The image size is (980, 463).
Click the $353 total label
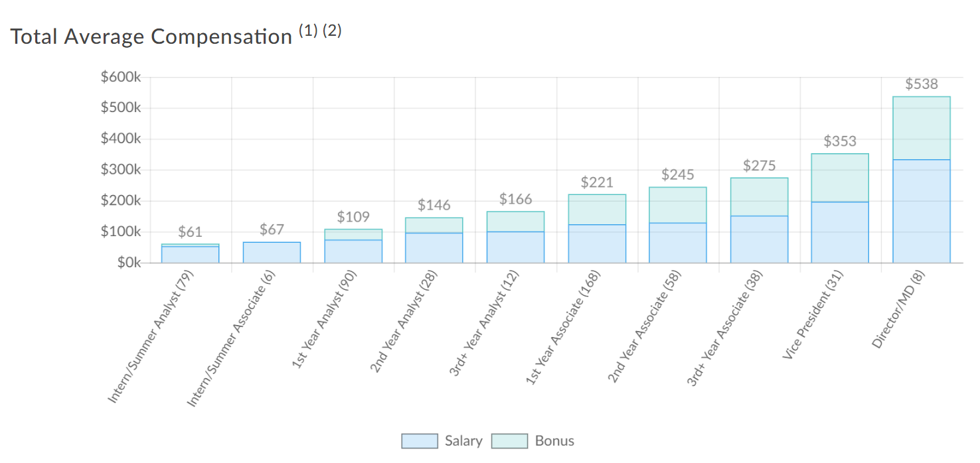[840, 141]
